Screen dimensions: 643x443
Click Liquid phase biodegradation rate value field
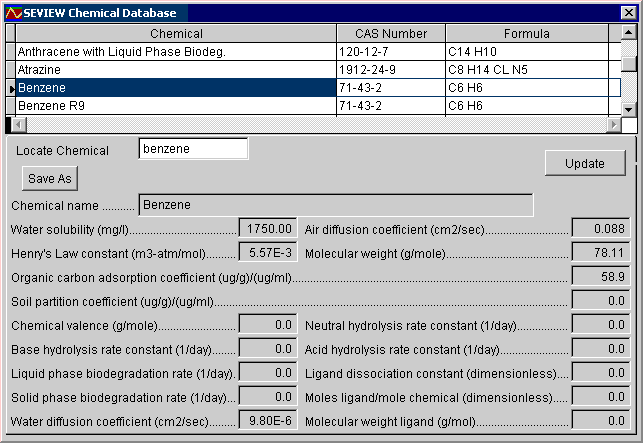(x=268, y=373)
